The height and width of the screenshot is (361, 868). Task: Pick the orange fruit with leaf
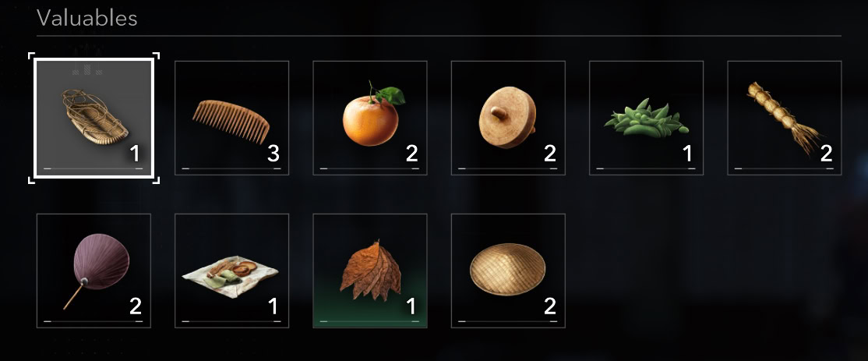tap(370, 118)
